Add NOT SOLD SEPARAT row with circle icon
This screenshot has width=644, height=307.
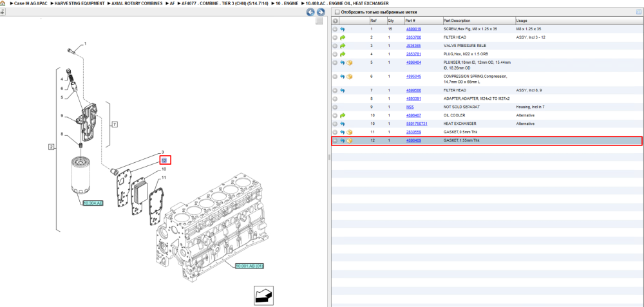[x=335, y=107]
